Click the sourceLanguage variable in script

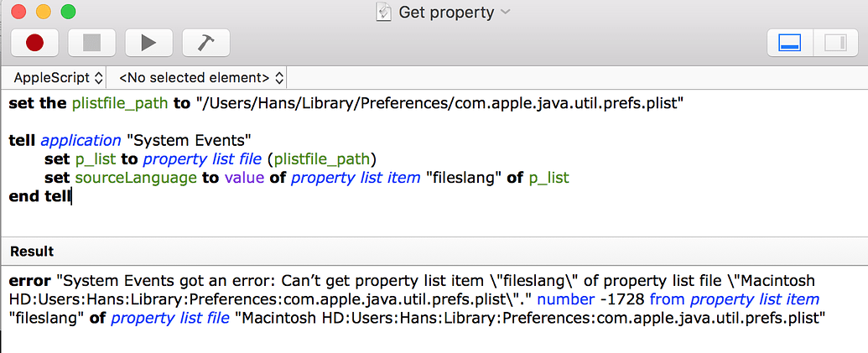point(136,178)
